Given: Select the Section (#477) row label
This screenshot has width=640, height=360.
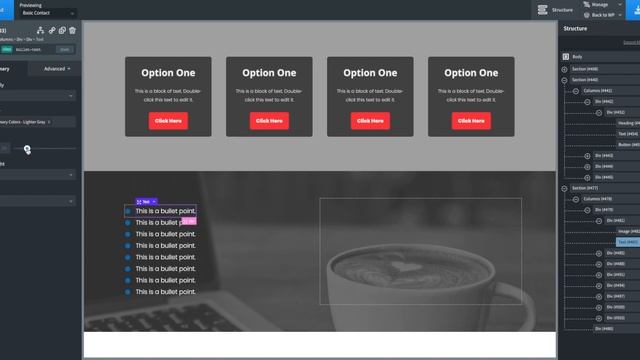Looking at the screenshot, I should click(x=585, y=188).
